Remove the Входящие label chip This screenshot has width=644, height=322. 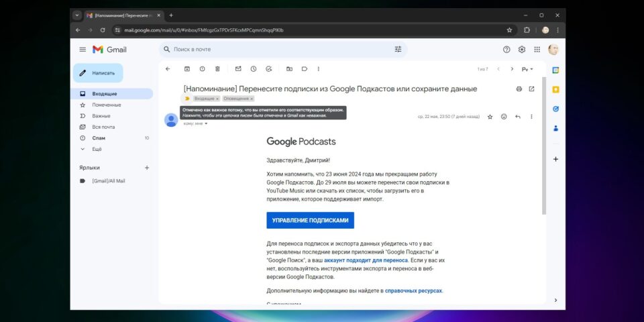point(217,99)
